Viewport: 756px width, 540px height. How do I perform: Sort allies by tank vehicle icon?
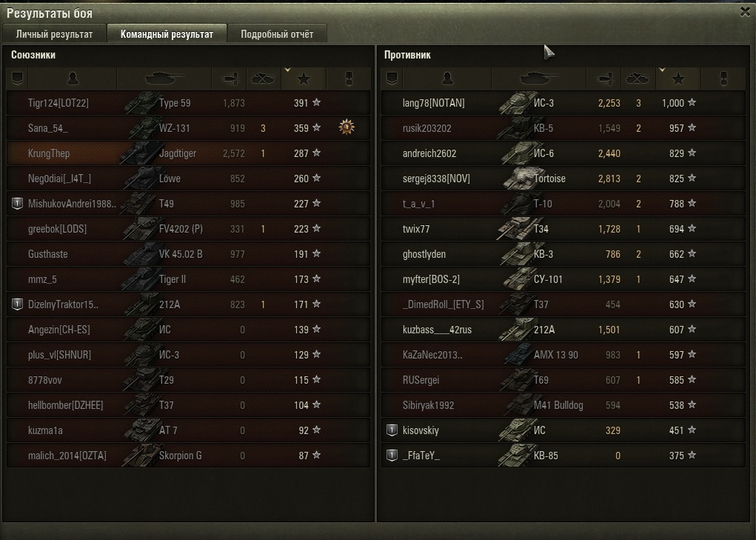pos(164,79)
